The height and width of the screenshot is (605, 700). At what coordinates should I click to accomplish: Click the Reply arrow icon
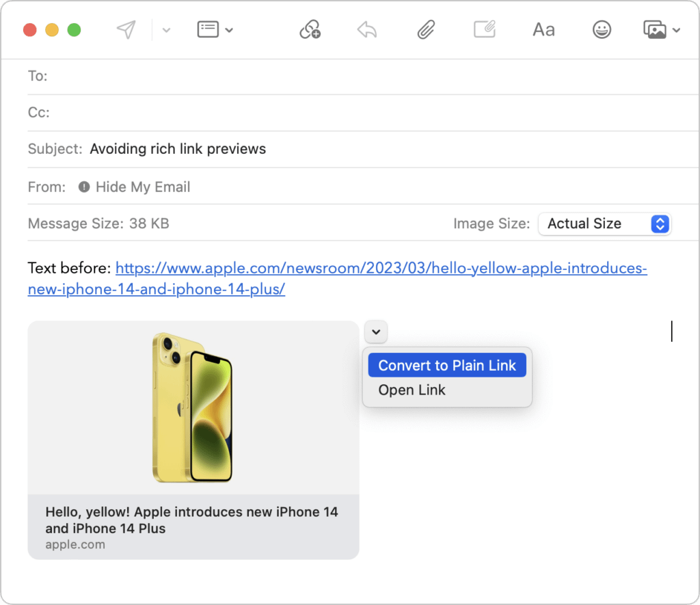pos(367,29)
